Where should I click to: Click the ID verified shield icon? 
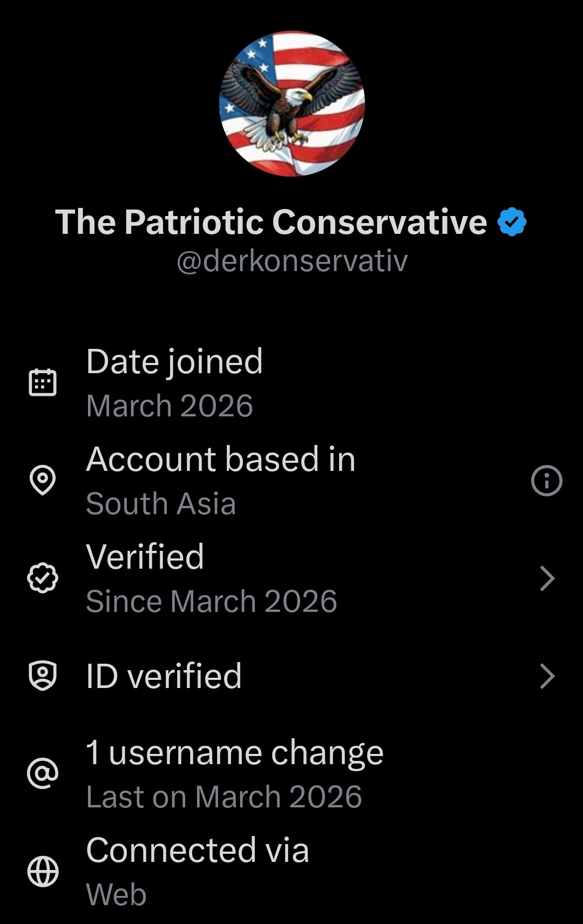tap(43, 676)
